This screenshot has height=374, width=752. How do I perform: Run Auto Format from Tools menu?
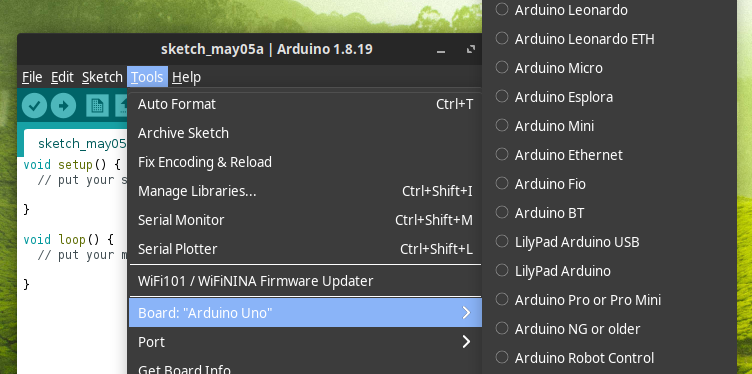pyautogui.click(x=305, y=104)
